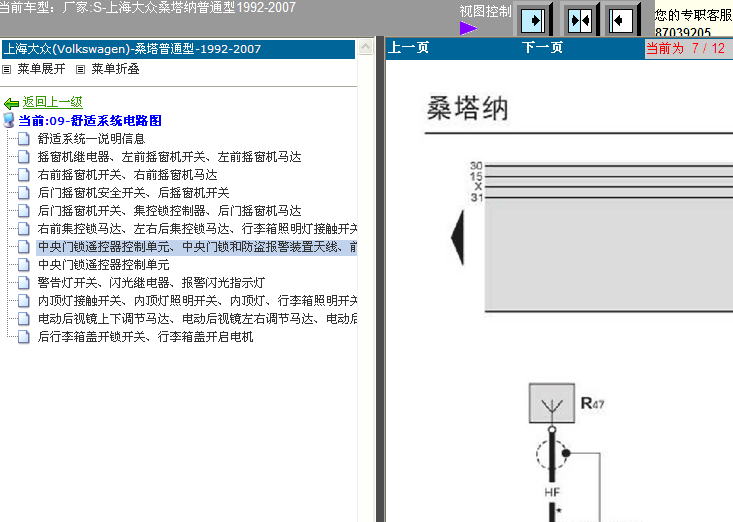The width and height of the screenshot is (733, 522).
Task: Open 电动后视镜上下调节马达 entry
Action: [x=197, y=319]
